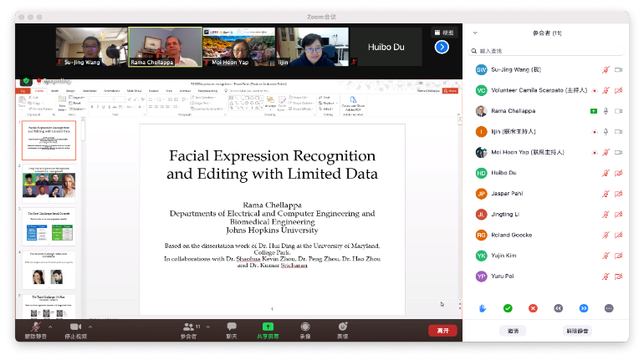This screenshot has height=360, width=644.
Task: Click the Invite button
Action: click(x=513, y=331)
